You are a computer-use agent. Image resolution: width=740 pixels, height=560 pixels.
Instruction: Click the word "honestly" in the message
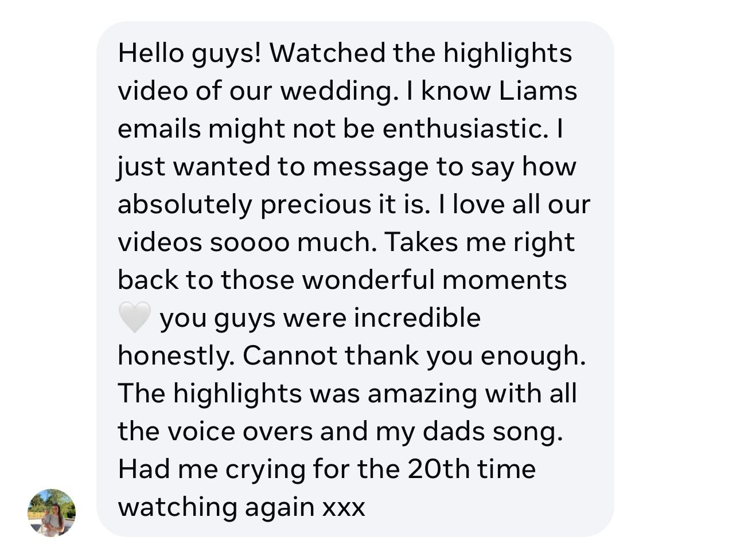pyautogui.click(x=175, y=355)
